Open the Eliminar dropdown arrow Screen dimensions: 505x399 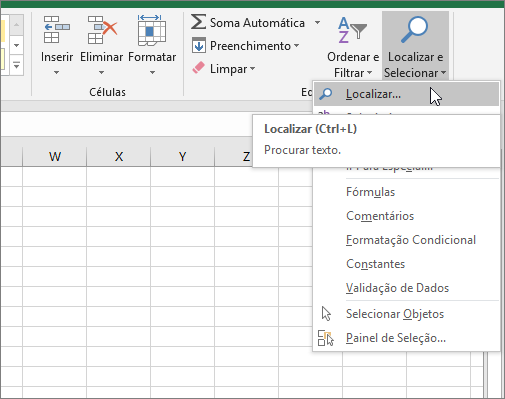(x=101, y=72)
